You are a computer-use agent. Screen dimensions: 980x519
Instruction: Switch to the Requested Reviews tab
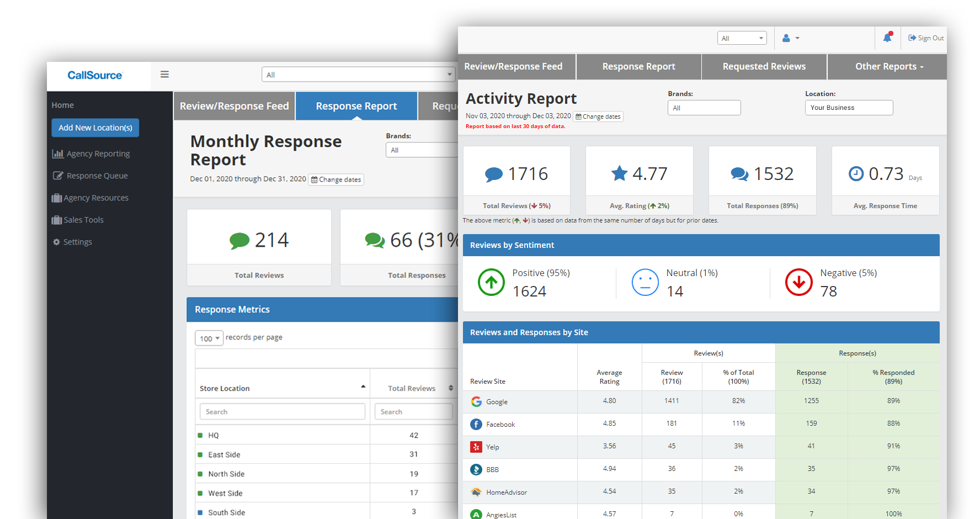click(764, 66)
